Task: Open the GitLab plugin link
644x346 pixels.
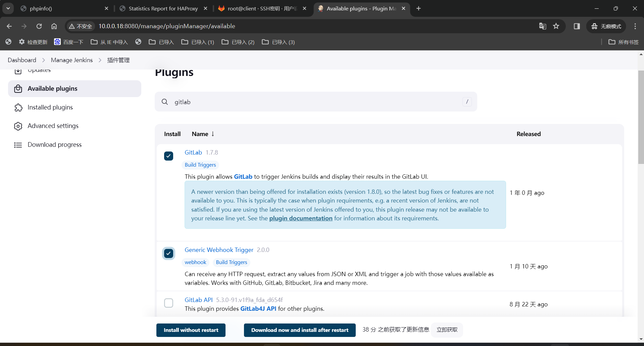Action: click(193, 153)
